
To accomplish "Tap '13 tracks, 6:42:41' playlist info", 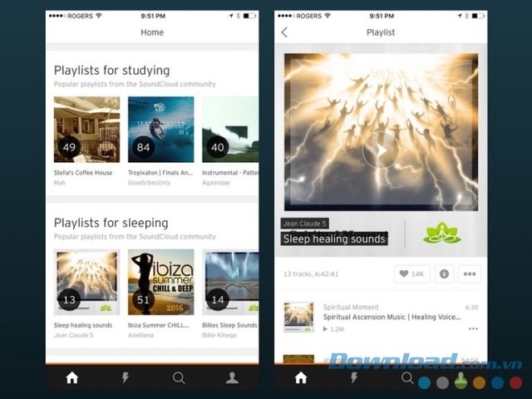I will [x=311, y=273].
